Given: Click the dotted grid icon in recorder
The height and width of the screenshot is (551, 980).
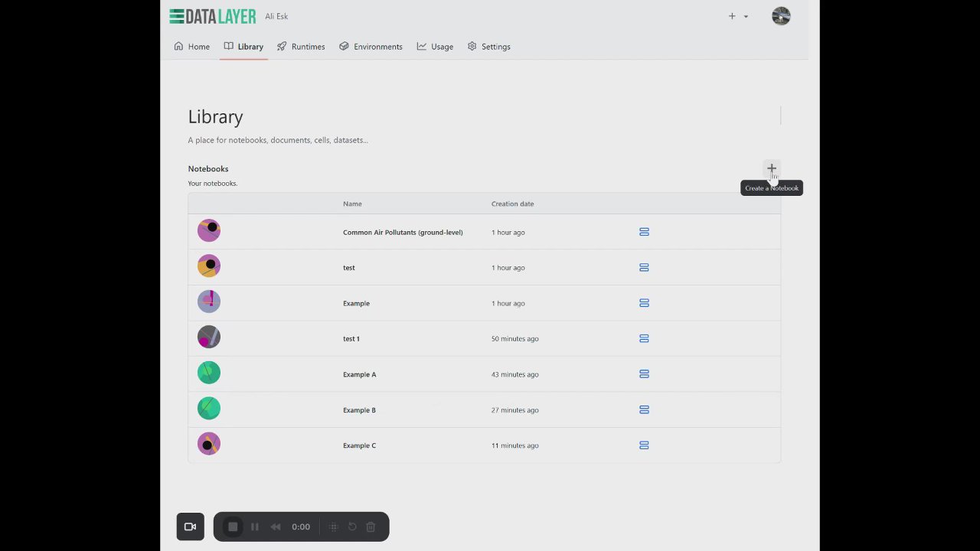Looking at the screenshot, I should coord(333,527).
